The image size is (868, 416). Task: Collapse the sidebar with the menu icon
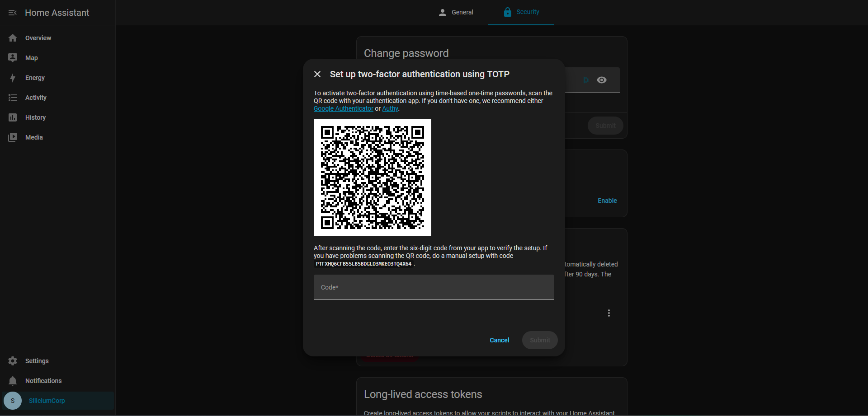click(13, 13)
